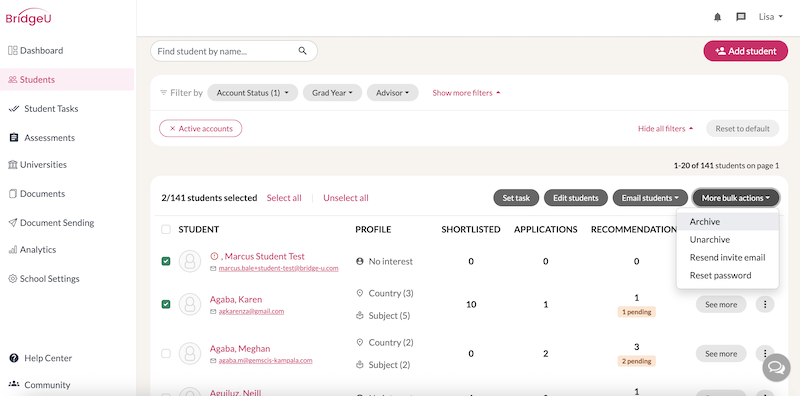Open the messages icon in header
Viewport: 800px width, 396px height.
(x=741, y=17)
